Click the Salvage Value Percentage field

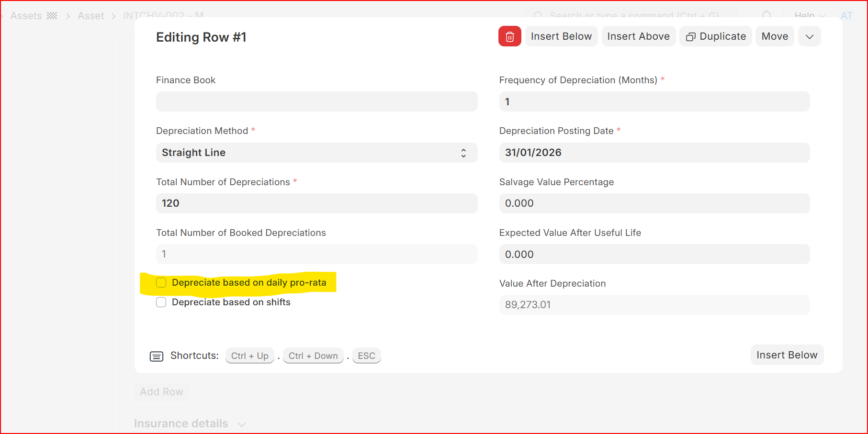click(654, 203)
